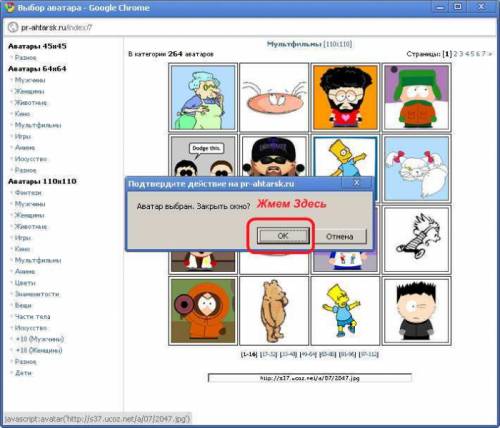Select the bearded man in black cap avatar
Screen dimensions: 500x428
click(x=274, y=156)
